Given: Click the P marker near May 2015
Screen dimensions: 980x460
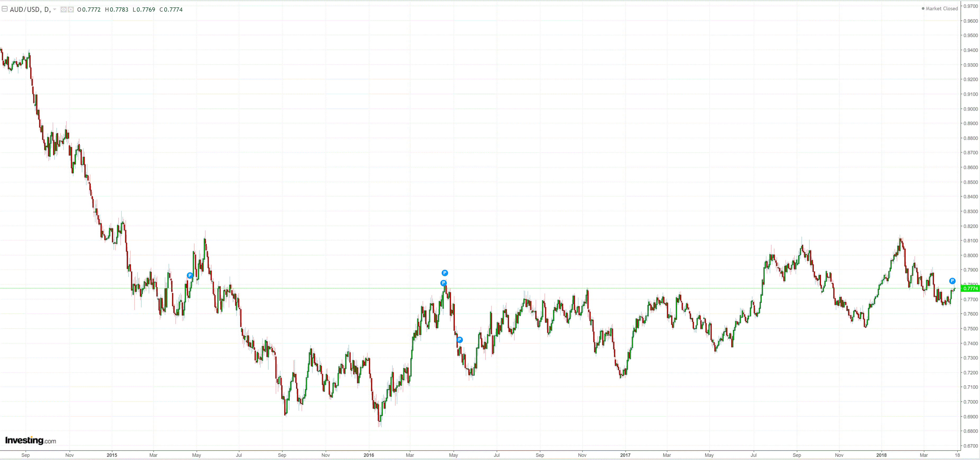Looking at the screenshot, I should (190, 275).
